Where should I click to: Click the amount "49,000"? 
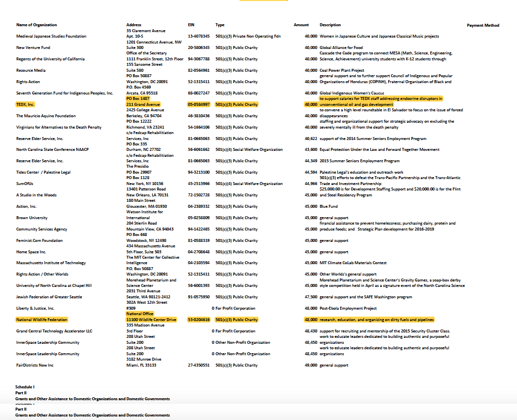[311, 365]
